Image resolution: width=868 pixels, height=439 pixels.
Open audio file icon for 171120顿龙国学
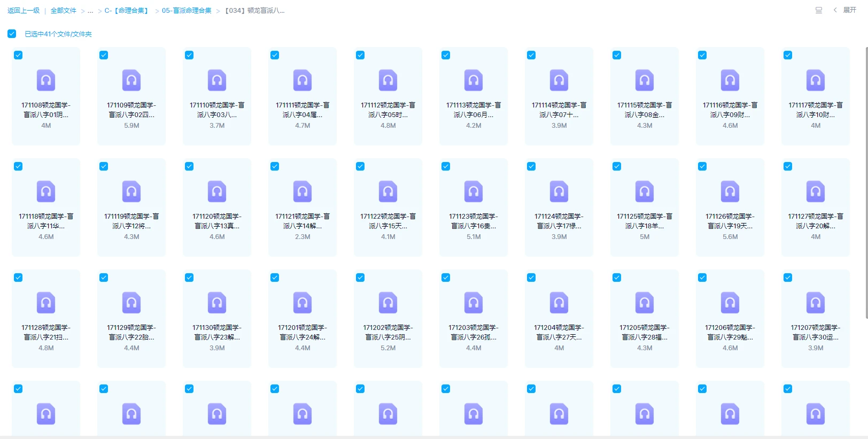[217, 191]
